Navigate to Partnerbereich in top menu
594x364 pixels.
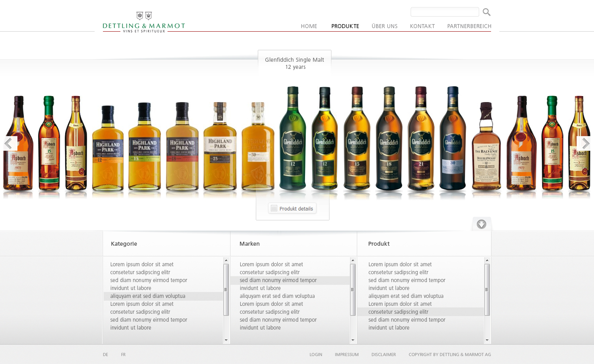pyautogui.click(x=469, y=26)
